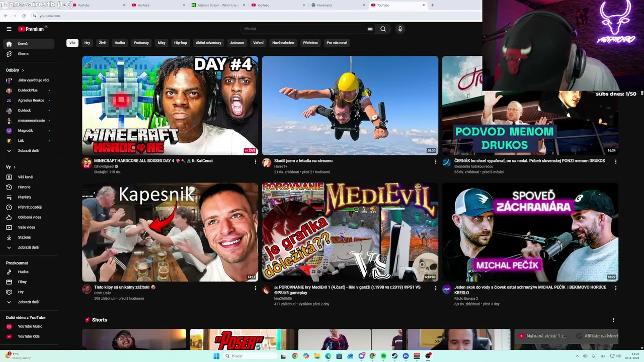Reload the page with the refresh button

(24, 16)
